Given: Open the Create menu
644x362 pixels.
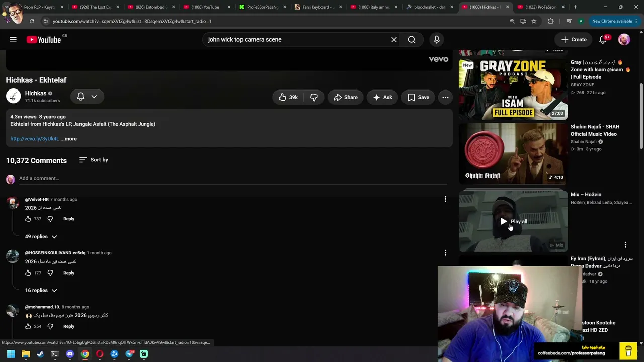Looking at the screenshot, I should (574, 40).
